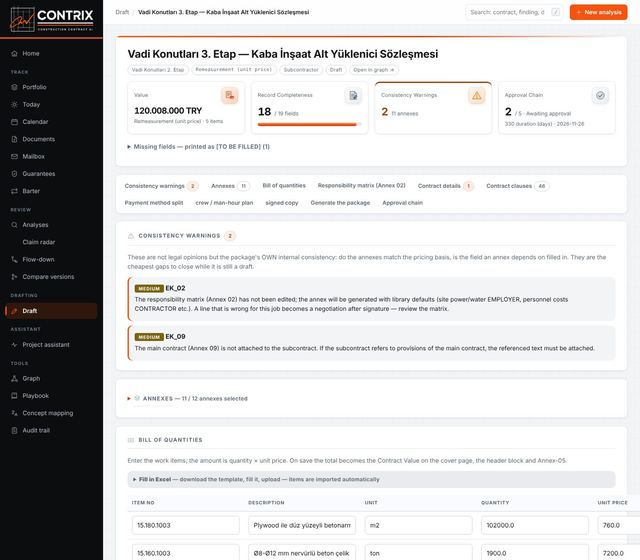Jump to the Approval chain tab

coord(402,203)
